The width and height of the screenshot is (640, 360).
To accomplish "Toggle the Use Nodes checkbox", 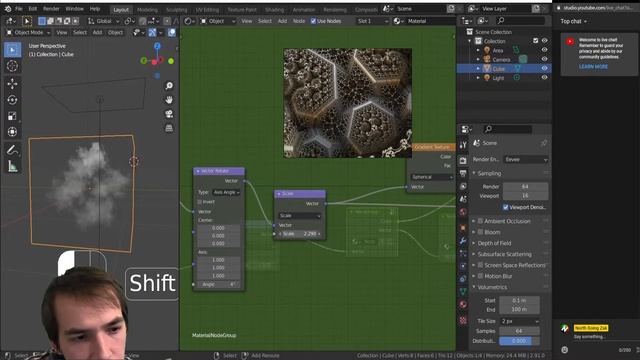I will [313, 21].
